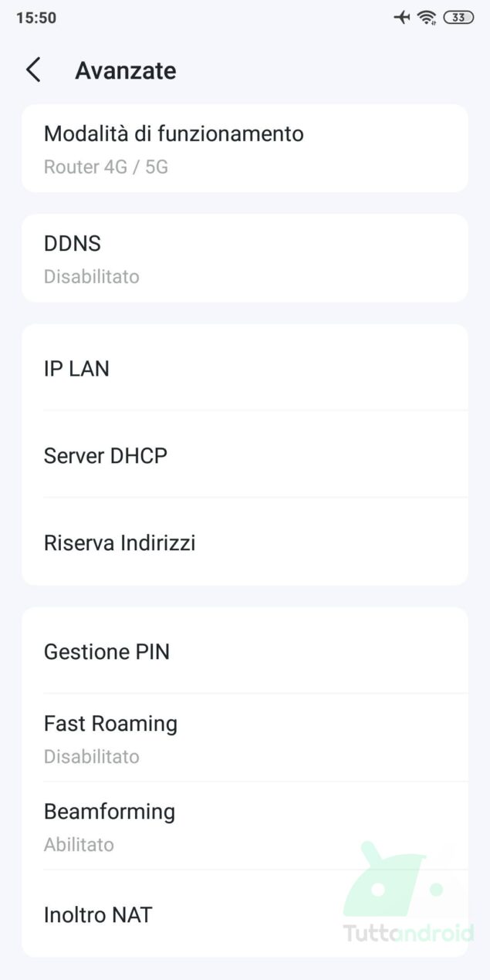Open Modalità di funzionamento setting
The image size is (490, 980).
pyautogui.click(x=245, y=148)
